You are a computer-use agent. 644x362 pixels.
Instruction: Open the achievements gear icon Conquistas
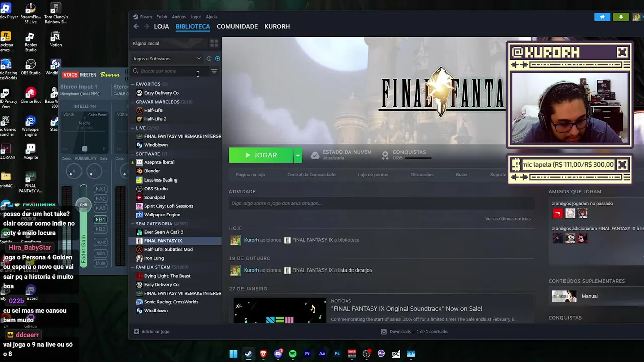(x=385, y=155)
